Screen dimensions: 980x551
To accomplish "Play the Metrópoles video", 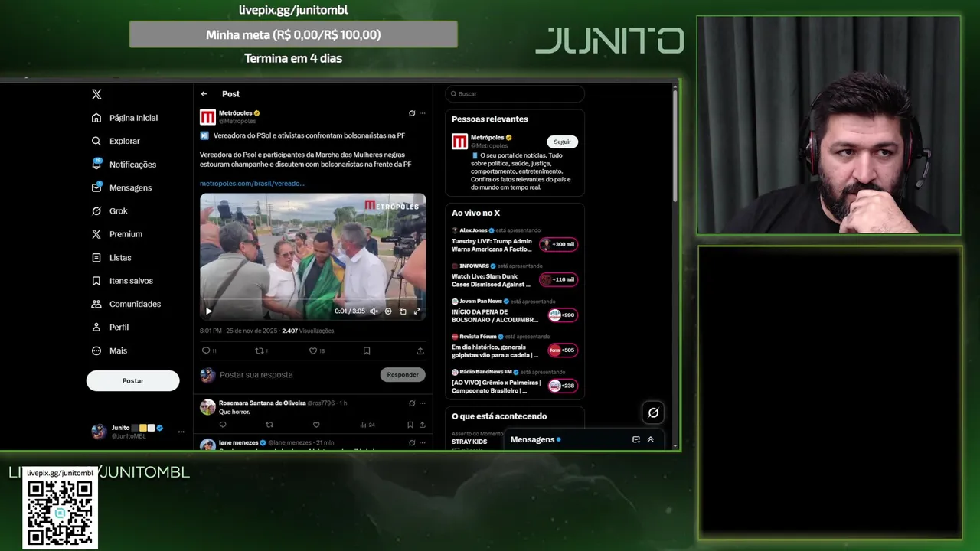I will click(x=209, y=311).
